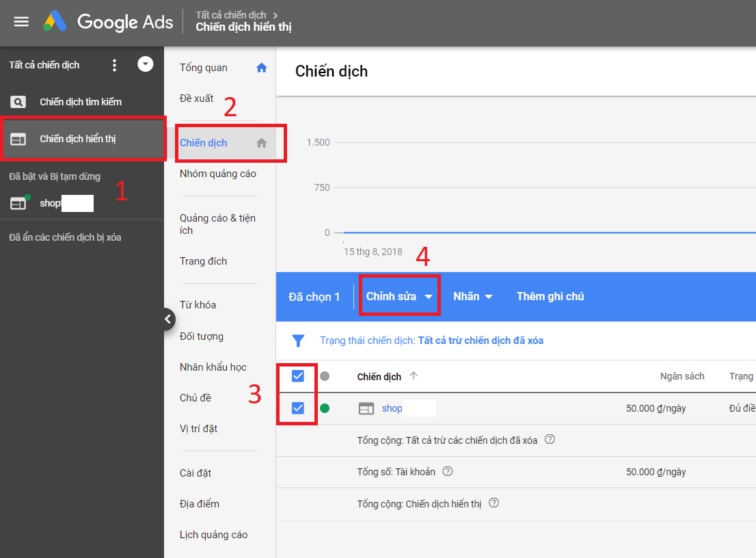The height and width of the screenshot is (558, 756).
Task: Click help icon next to Tổng số: Tài khoản
Action: click(x=448, y=471)
